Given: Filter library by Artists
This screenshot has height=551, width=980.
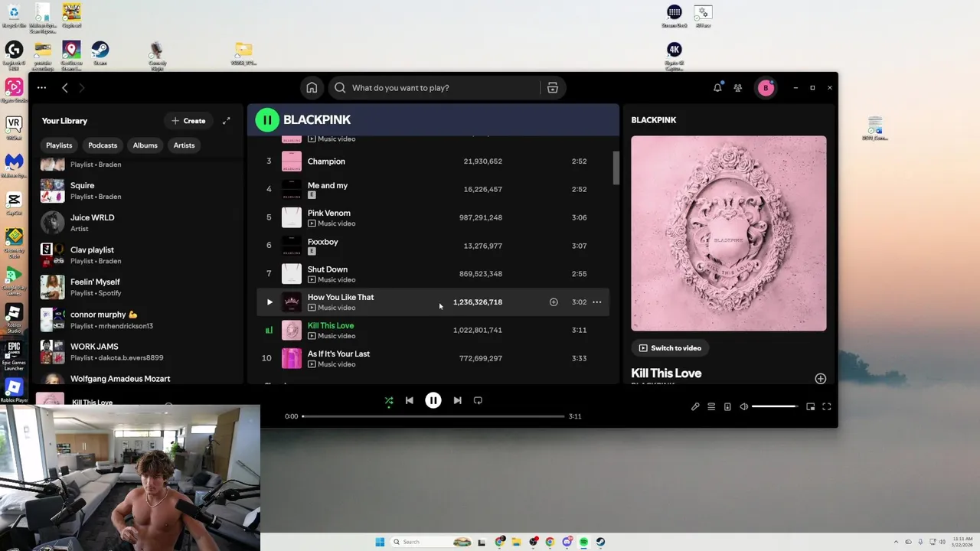Looking at the screenshot, I should (x=184, y=145).
